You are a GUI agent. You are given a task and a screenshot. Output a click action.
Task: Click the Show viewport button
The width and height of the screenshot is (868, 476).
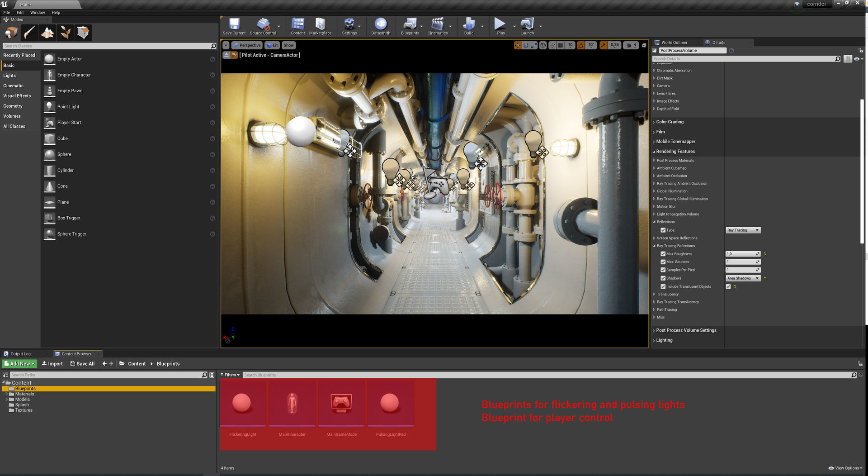point(288,45)
